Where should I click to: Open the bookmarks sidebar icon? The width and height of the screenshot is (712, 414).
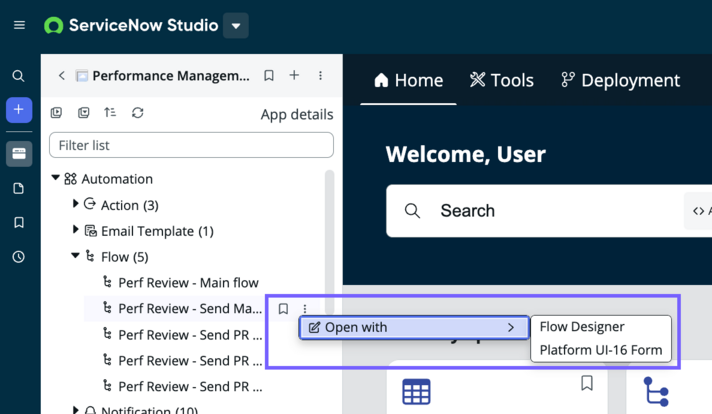[x=19, y=222]
